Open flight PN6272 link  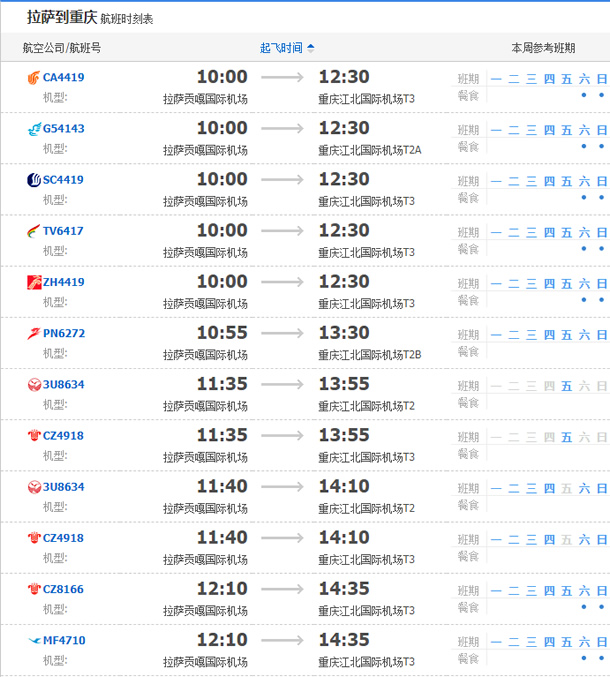tap(64, 334)
